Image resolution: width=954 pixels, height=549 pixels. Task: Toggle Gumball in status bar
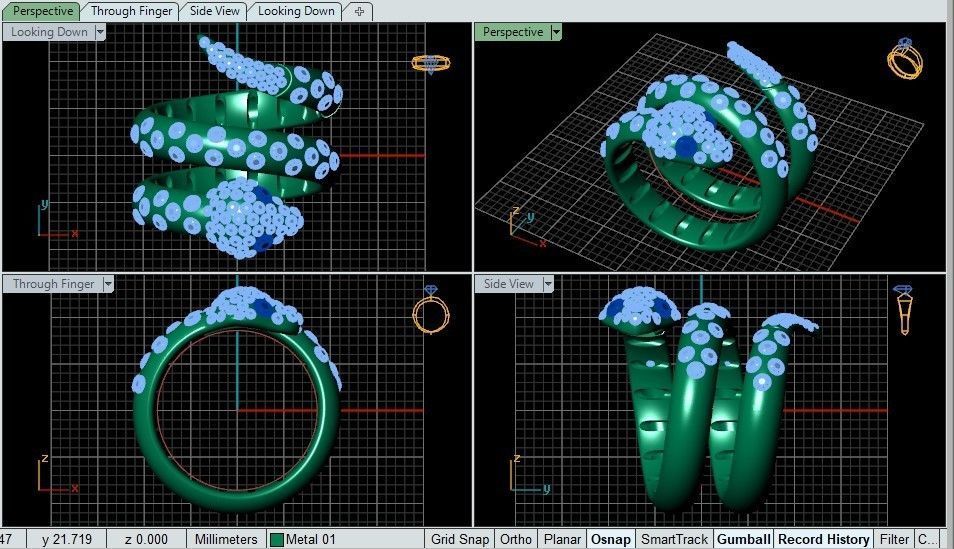click(x=743, y=539)
